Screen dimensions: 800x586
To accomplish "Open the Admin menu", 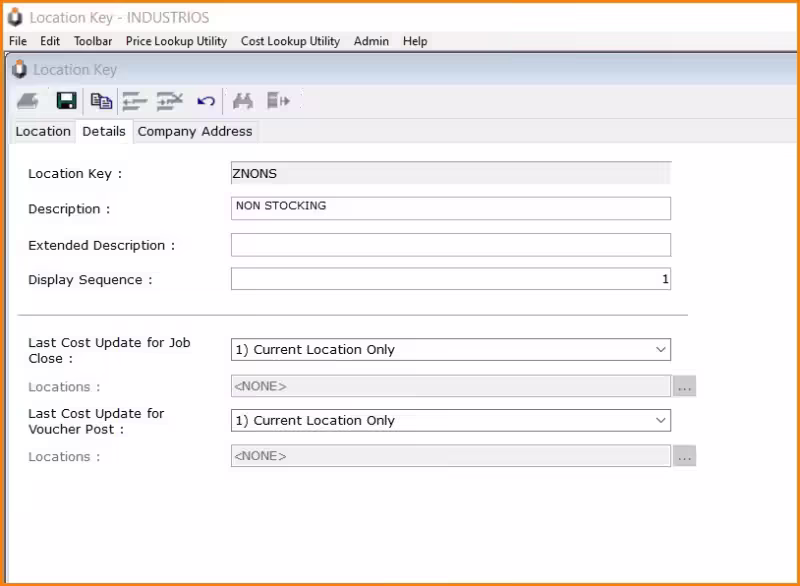I will coord(371,41).
